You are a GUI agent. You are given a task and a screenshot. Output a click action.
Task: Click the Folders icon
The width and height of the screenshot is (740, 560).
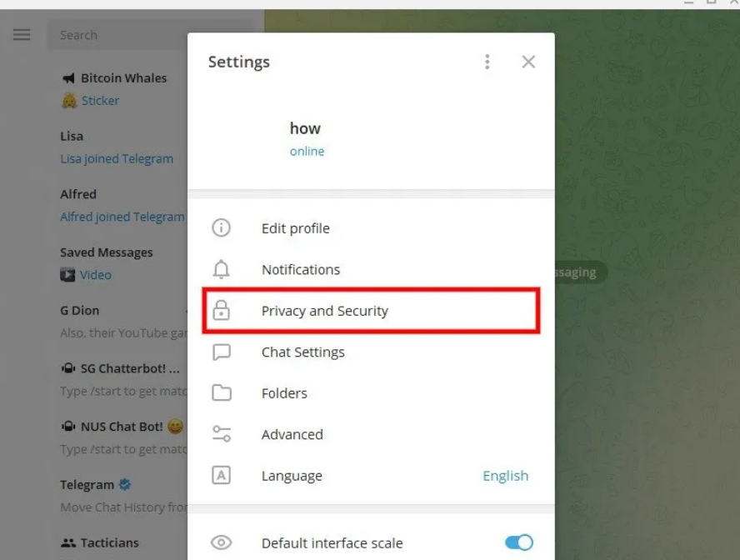click(x=222, y=392)
